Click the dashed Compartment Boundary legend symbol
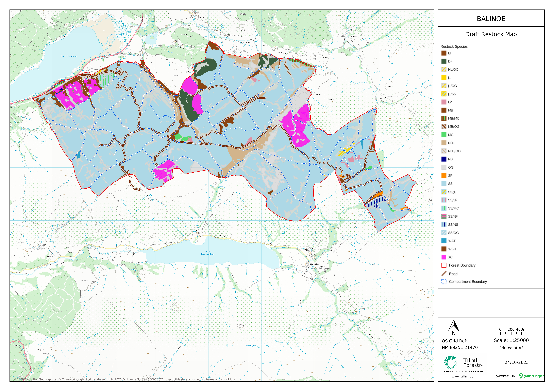This screenshot has width=555, height=392. 444,282
